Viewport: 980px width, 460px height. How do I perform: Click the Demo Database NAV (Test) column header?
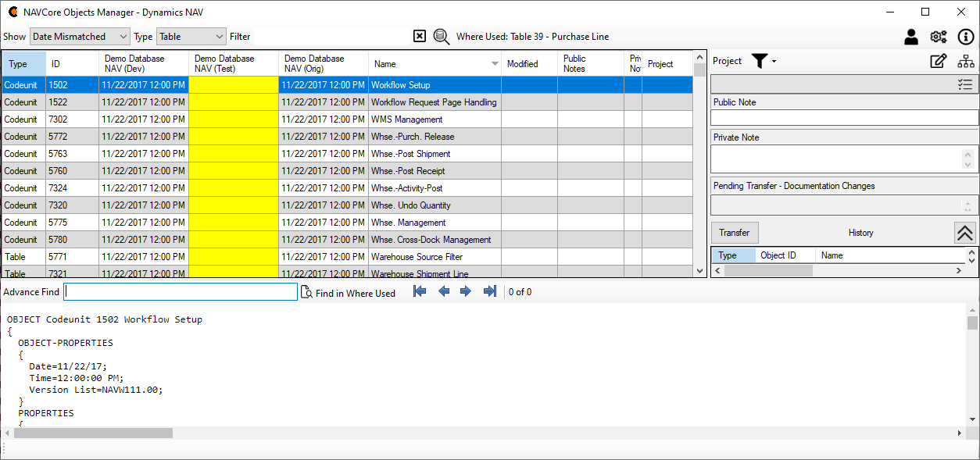coord(233,64)
